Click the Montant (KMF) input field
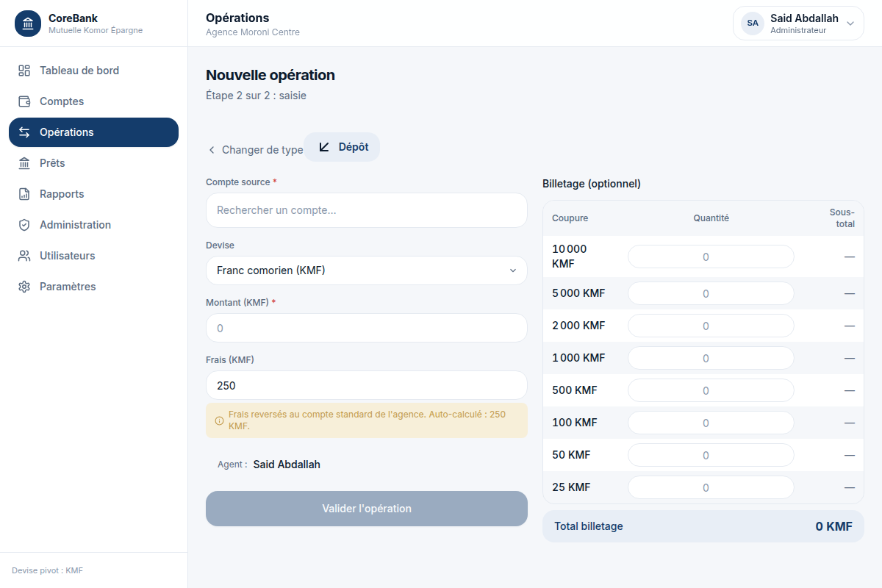This screenshot has width=882, height=588. point(367,328)
